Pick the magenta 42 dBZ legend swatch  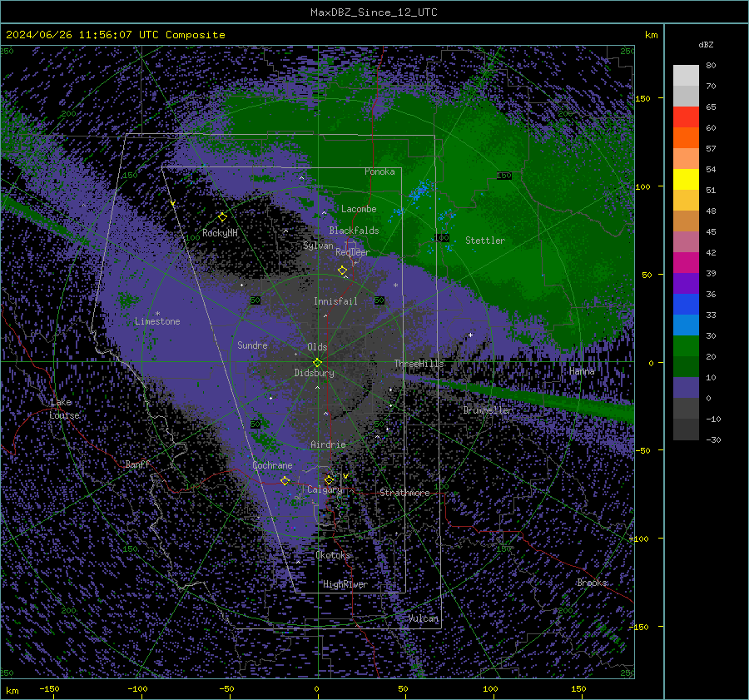click(x=686, y=262)
